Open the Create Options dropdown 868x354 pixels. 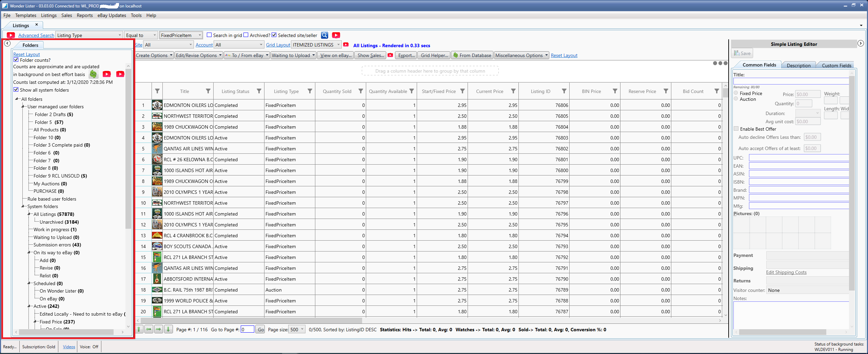click(154, 55)
